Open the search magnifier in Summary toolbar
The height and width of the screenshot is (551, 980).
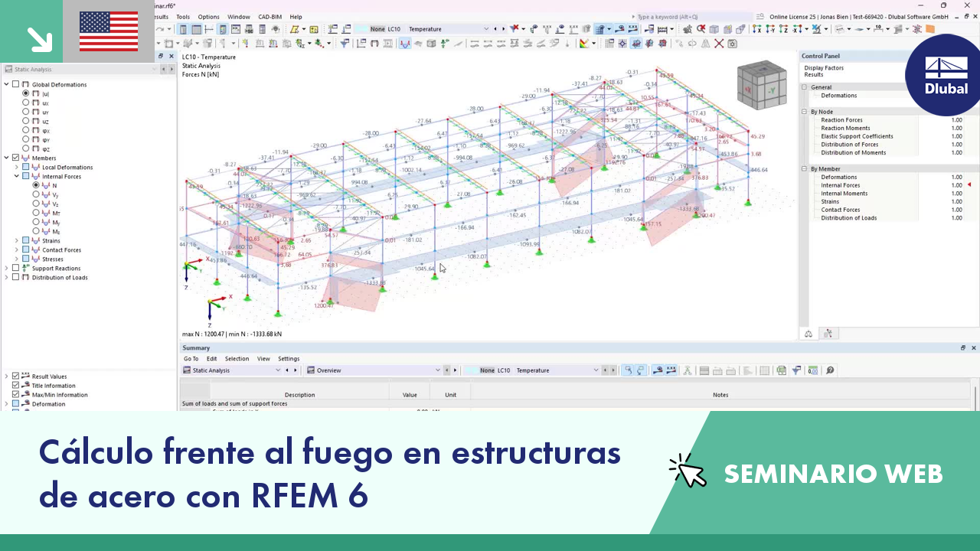[829, 370]
